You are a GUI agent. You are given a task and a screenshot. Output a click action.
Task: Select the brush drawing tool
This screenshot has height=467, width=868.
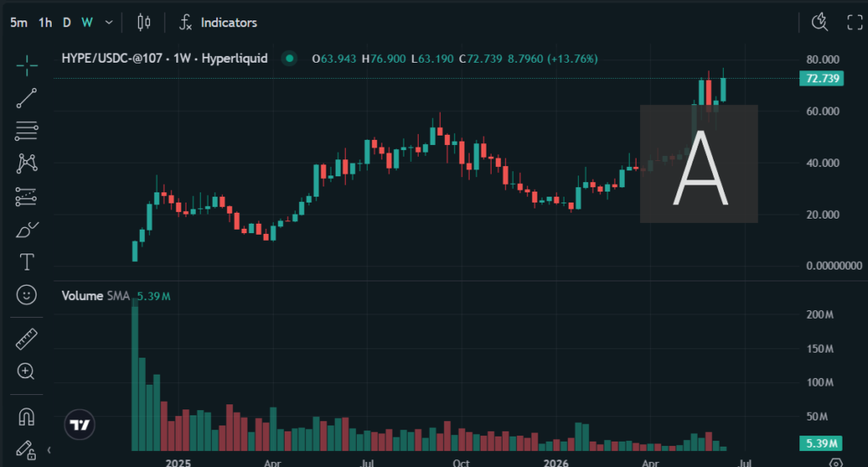pyautogui.click(x=26, y=229)
